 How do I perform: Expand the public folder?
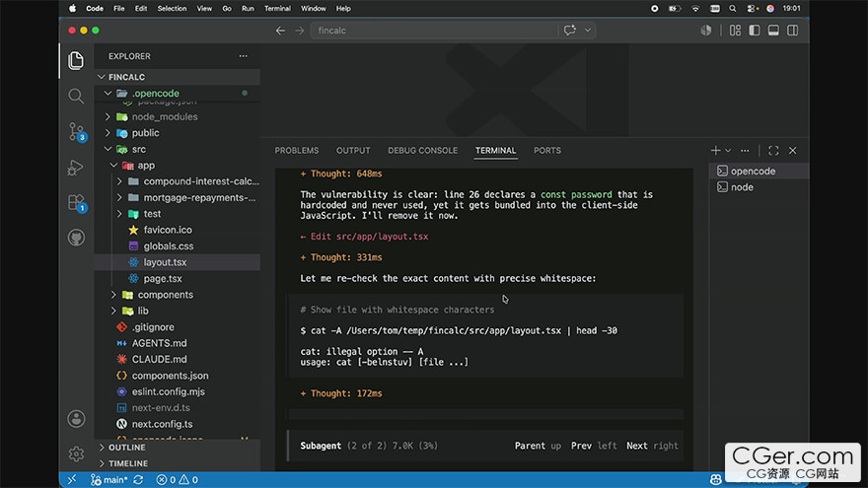[178, 133]
